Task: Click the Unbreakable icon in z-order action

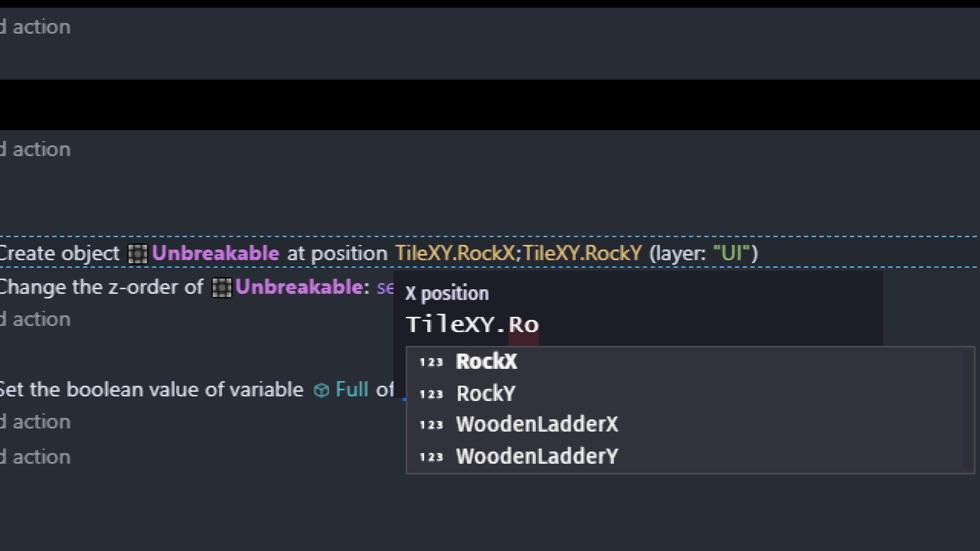Action: 222,287
